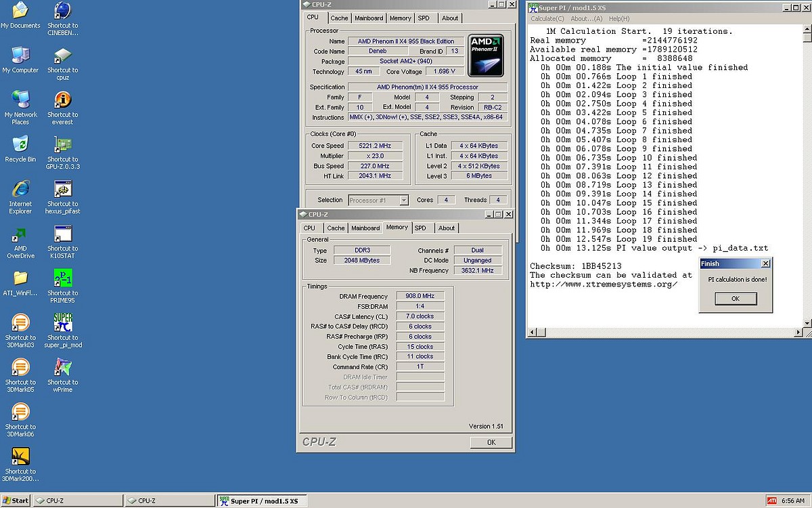This screenshot has width=812, height=508.
Task: Click OK in the Finish dialog
Action: [x=735, y=299]
